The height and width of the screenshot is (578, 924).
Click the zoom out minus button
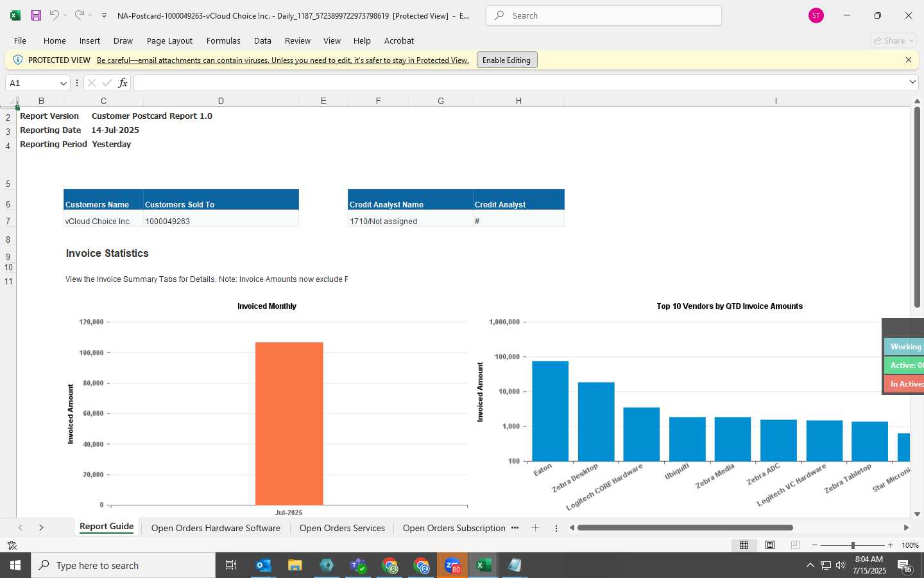tap(815, 545)
